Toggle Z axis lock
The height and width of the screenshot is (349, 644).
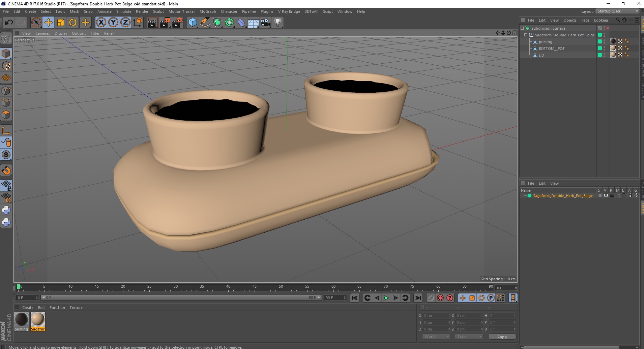(x=125, y=23)
